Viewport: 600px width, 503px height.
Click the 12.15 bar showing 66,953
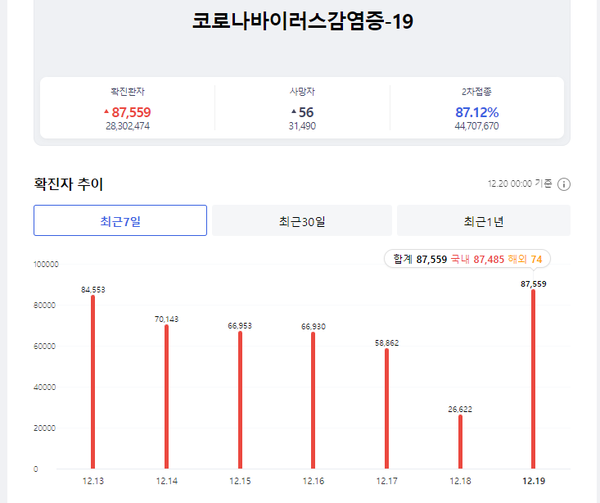point(240,400)
